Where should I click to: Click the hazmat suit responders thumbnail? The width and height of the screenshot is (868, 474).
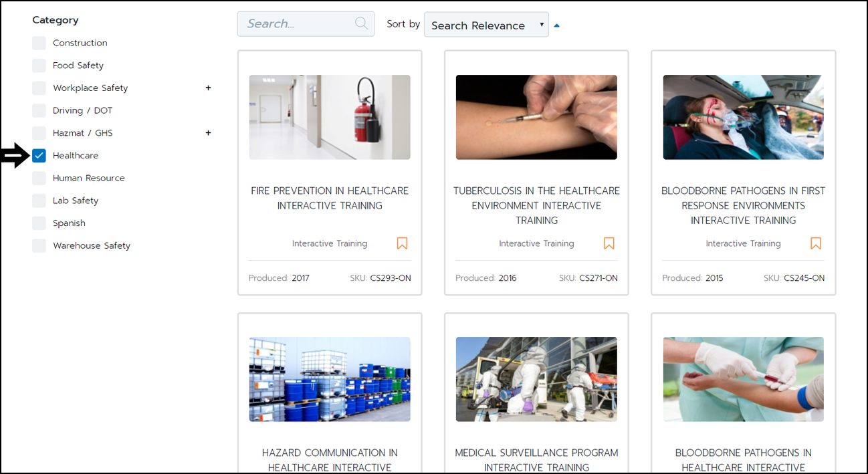point(536,379)
